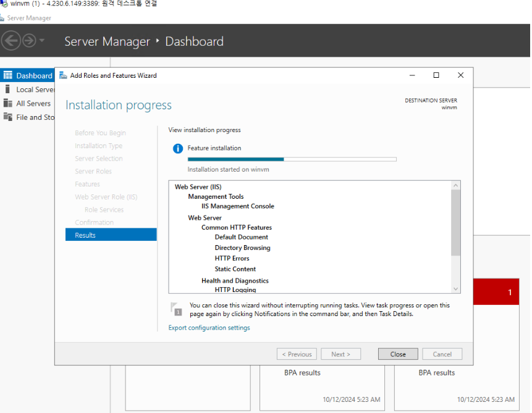The image size is (532, 413).
Task: Maximize the Add Roles and Features Wizard
Action: click(x=436, y=75)
